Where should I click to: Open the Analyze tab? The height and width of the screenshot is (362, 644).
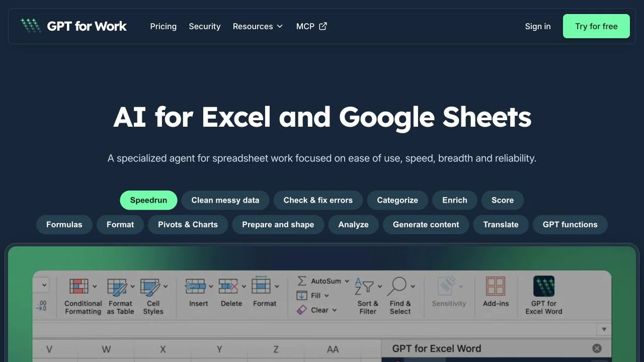353,225
